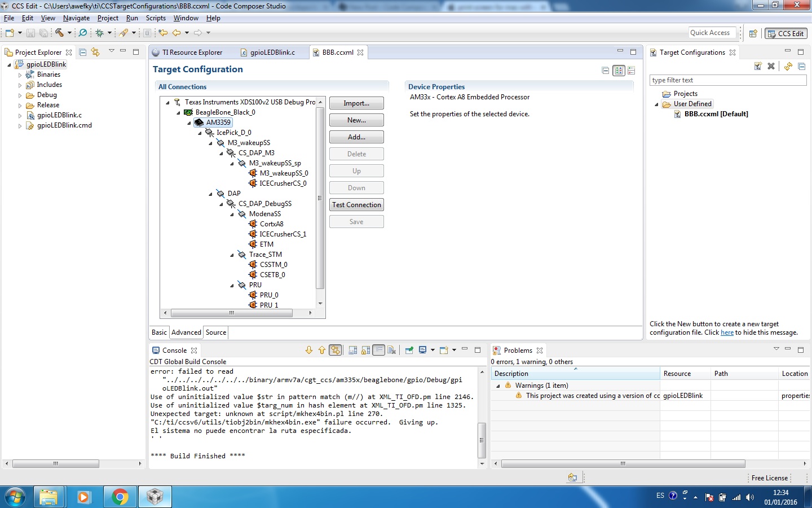Click the green Debug bug icon
Image resolution: width=812 pixels, height=508 pixels.
point(100,33)
